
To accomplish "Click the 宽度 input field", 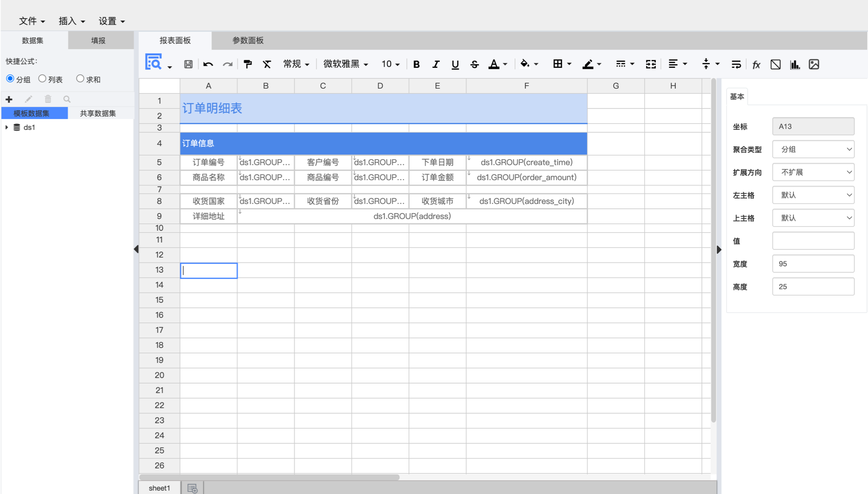I will (x=813, y=264).
